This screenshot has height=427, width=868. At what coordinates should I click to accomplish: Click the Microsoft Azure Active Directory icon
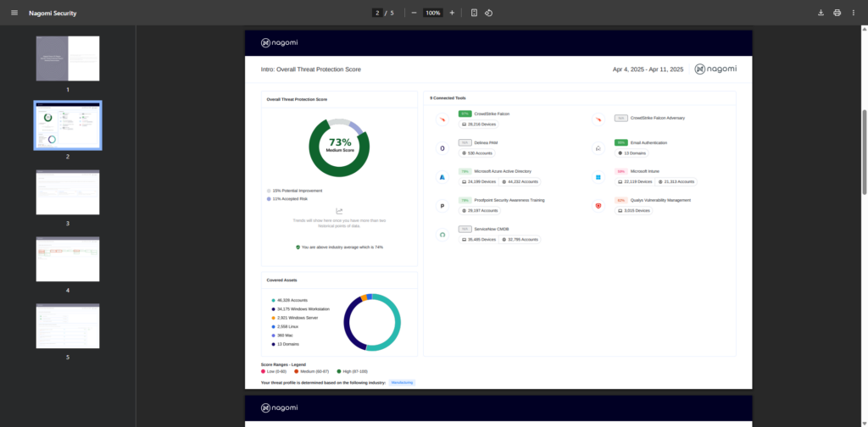[442, 177]
